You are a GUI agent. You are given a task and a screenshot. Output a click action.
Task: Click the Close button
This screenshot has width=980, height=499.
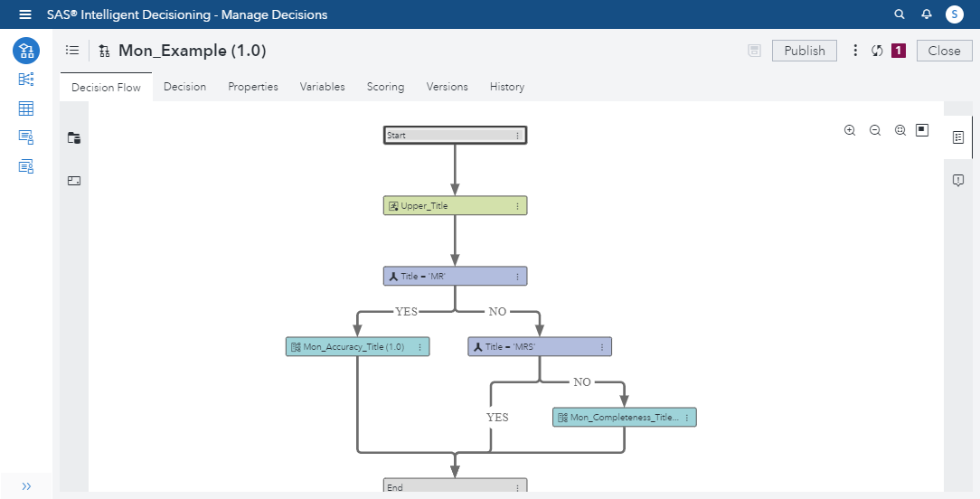[x=944, y=51]
